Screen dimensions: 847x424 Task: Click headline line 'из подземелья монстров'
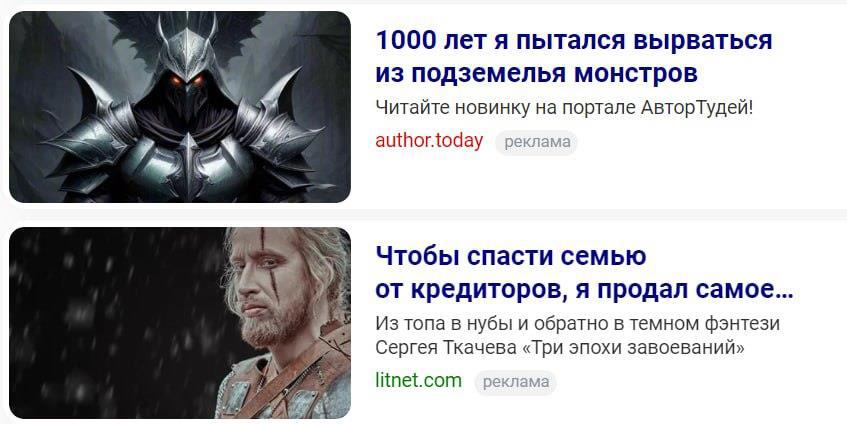point(536,73)
